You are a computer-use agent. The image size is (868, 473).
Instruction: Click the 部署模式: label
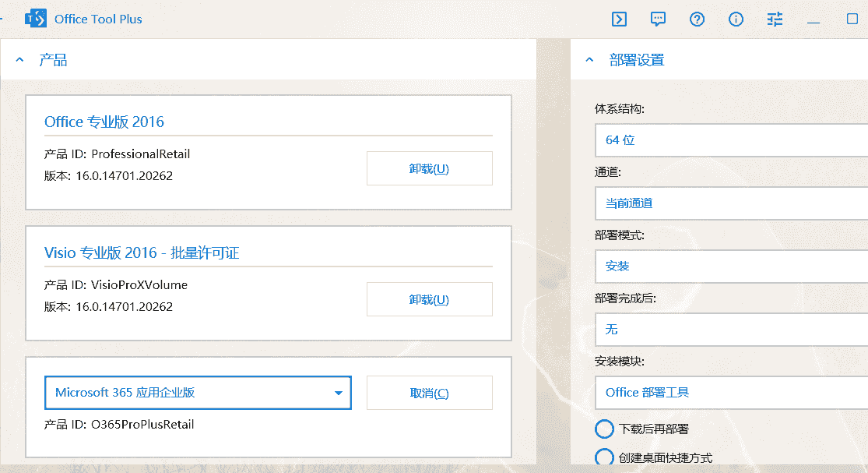(620, 235)
